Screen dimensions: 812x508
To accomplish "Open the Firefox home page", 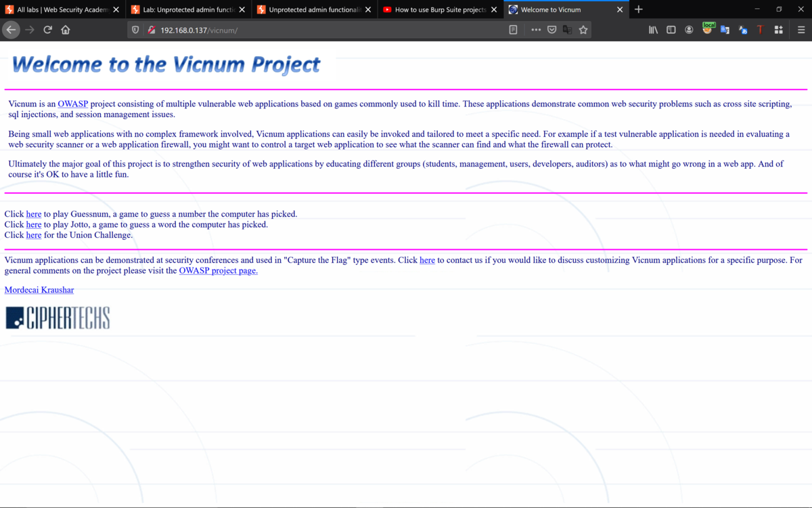I will (x=66, y=30).
